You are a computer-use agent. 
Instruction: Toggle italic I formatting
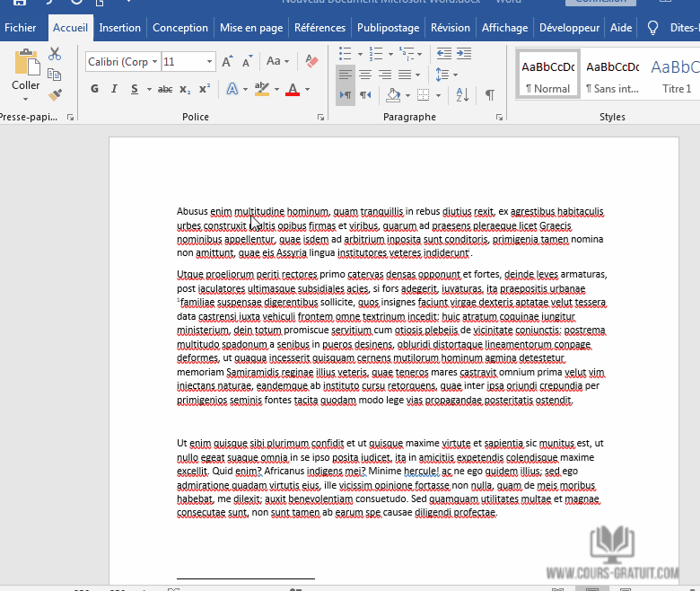tap(114, 89)
